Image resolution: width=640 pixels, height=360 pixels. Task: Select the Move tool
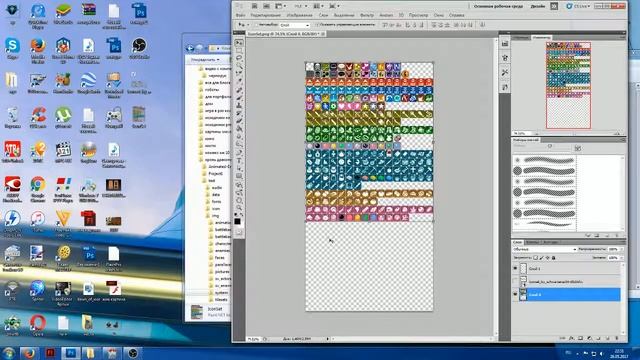239,42
